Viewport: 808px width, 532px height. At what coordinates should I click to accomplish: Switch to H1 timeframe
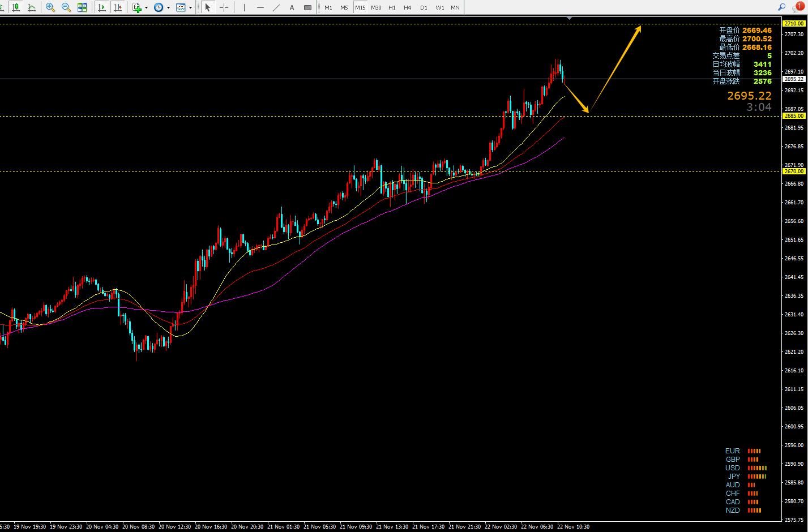[392, 7]
